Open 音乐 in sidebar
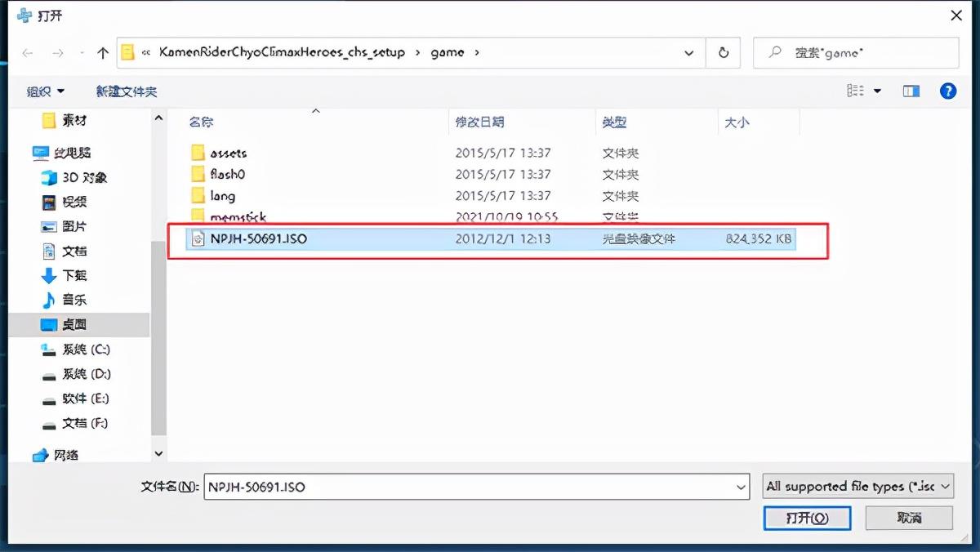 pos(64,300)
